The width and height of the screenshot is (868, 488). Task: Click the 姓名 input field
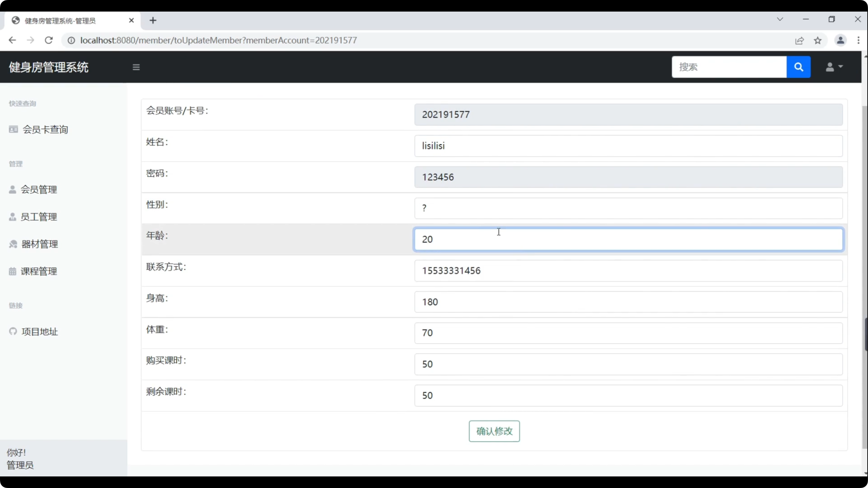(x=628, y=146)
